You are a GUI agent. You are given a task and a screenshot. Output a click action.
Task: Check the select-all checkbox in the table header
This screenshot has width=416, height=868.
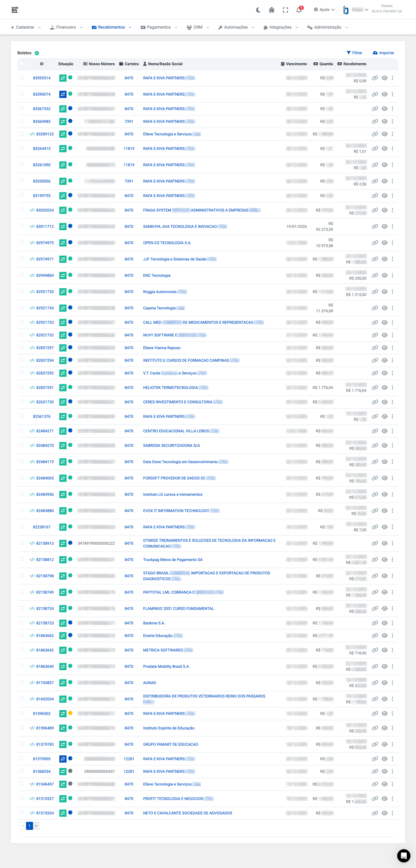click(21, 63)
